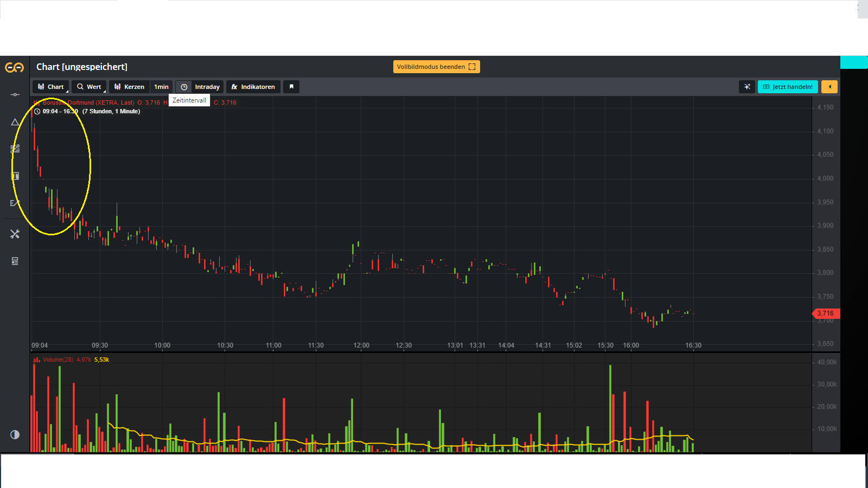Image resolution: width=868 pixels, height=488 pixels.
Task: Click the 11:30 time axis label
Action: coord(316,345)
